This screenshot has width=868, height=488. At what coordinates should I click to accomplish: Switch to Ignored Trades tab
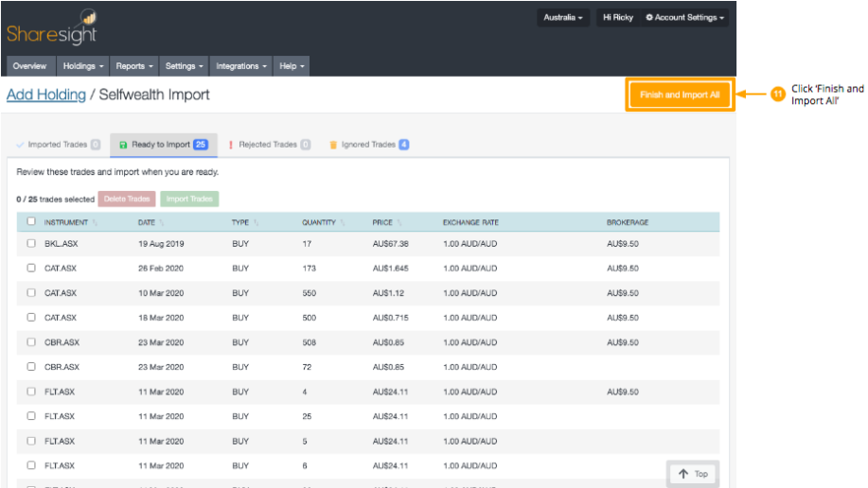point(368,145)
